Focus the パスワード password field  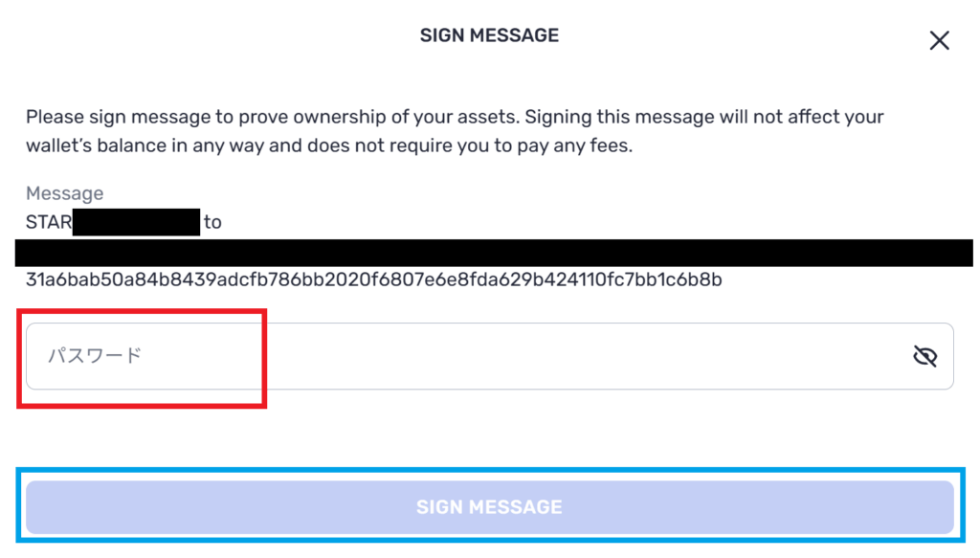tap(489, 356)
